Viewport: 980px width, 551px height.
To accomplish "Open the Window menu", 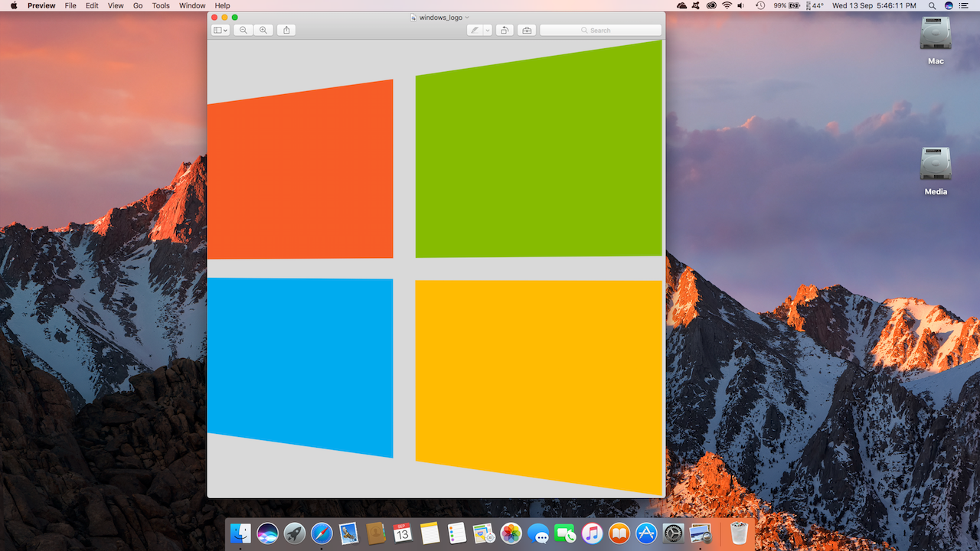I will coord(192,5).
